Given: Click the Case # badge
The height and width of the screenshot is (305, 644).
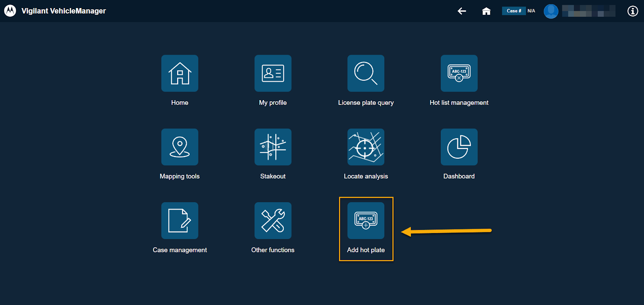Looking at the screenshot, I should tap(514, 11).
